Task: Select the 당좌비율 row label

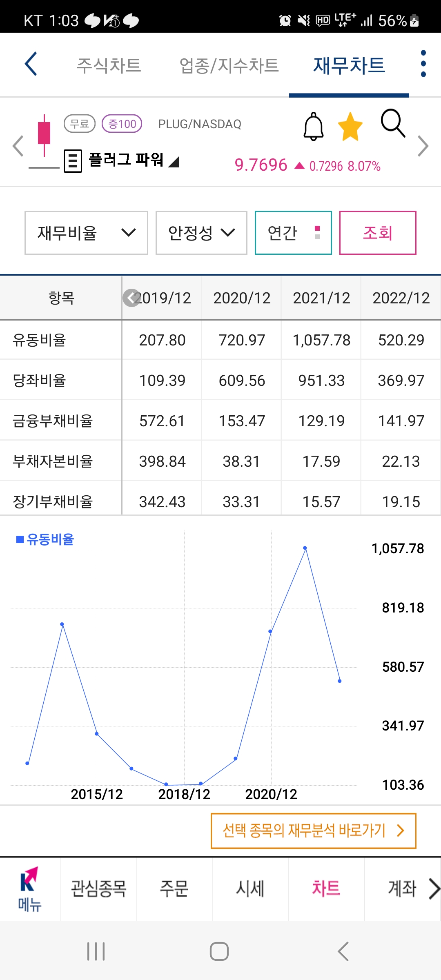Action: (39, 381)
